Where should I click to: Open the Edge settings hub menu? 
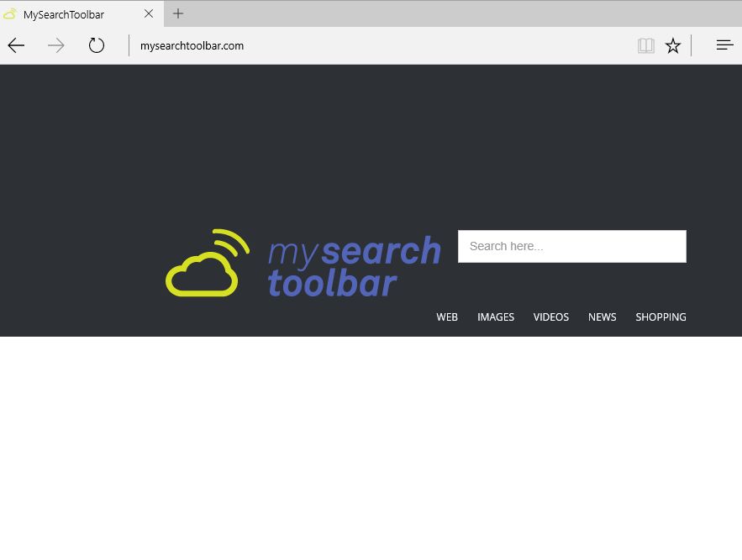(x=724, y=45)
